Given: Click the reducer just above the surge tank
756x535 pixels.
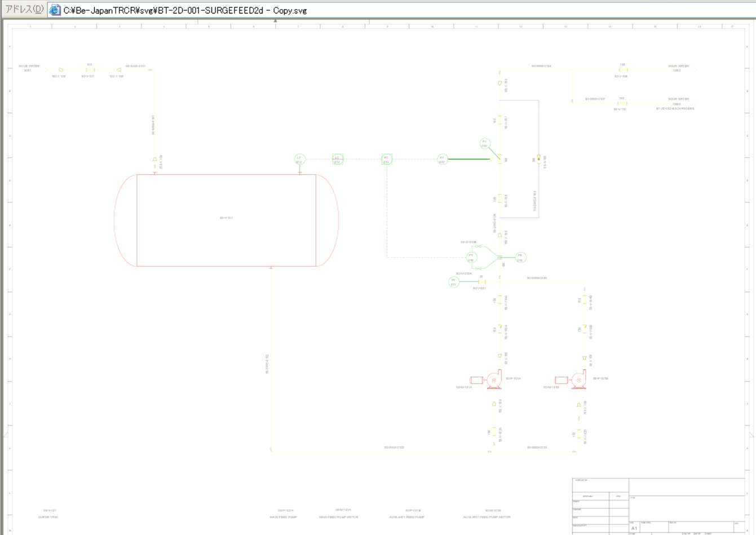Looking at the screenshot, I should tap(155, 160).
